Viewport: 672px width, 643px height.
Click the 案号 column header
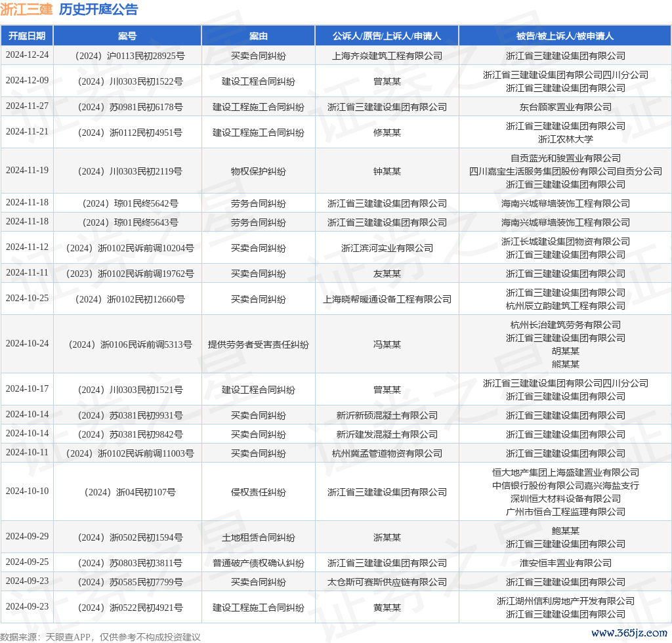coord(127,36)
